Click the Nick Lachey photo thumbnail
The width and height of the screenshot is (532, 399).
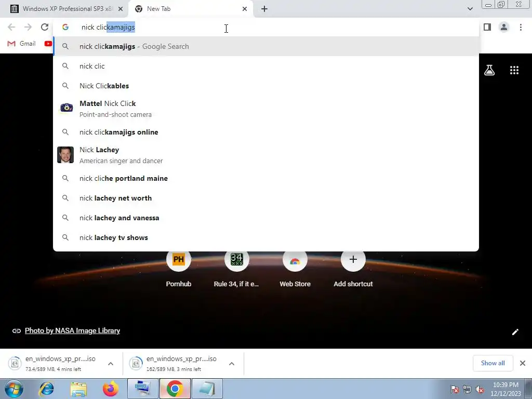(x=65, y=155)
